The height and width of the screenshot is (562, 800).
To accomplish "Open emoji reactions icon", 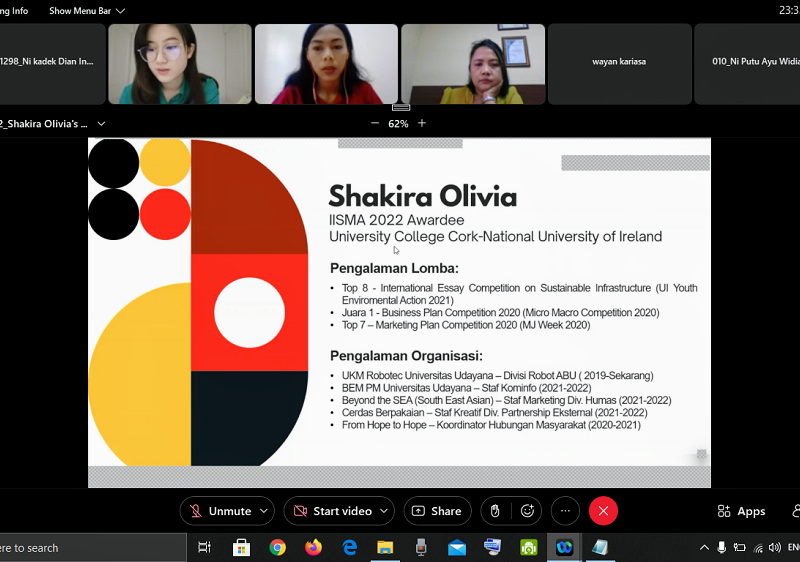I will click(527, 511).
